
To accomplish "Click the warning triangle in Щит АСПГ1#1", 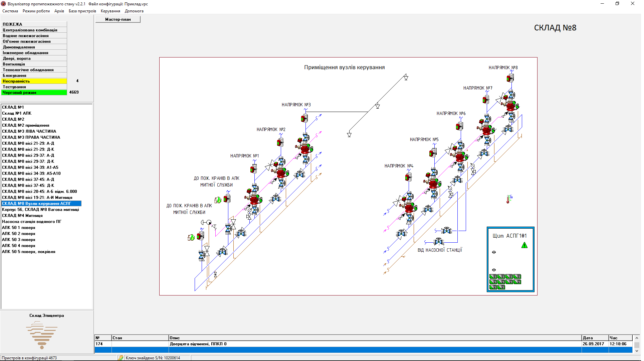I will [524, 246].
